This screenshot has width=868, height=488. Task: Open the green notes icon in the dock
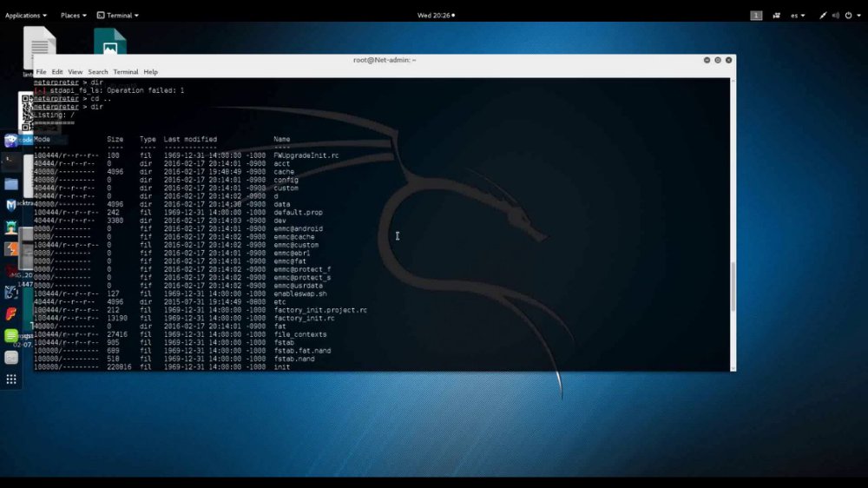coord(11,336)
